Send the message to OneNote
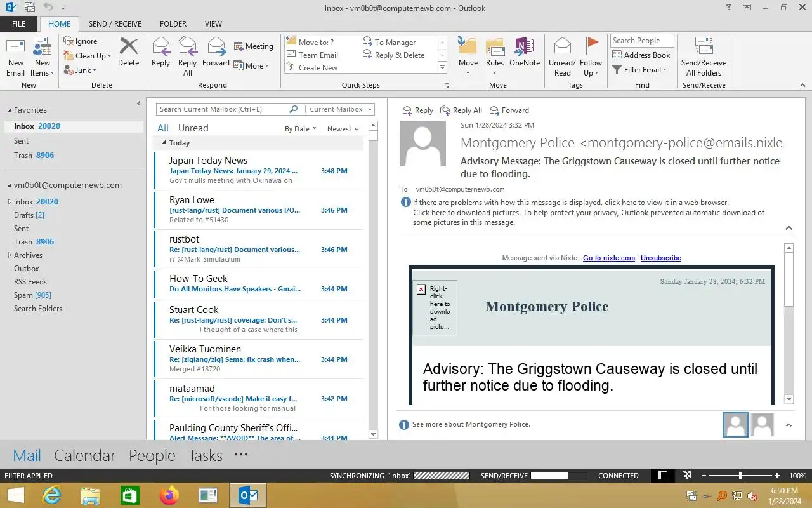The width and height of the screenshot is (812, 508). 525,52
